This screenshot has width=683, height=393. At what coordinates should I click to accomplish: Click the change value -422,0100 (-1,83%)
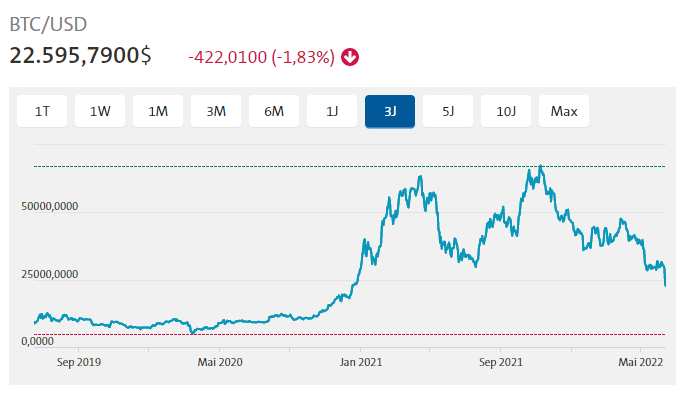(x=261, y=57)
